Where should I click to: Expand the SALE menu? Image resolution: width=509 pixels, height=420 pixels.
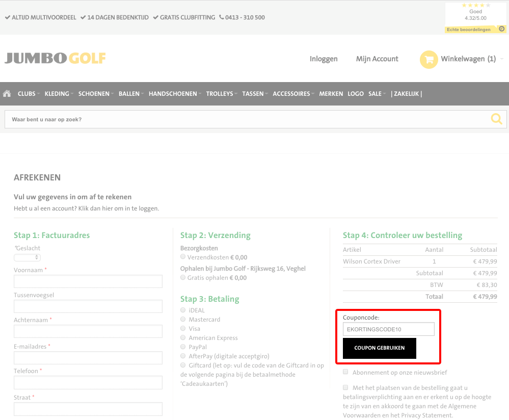coord(377,94)
